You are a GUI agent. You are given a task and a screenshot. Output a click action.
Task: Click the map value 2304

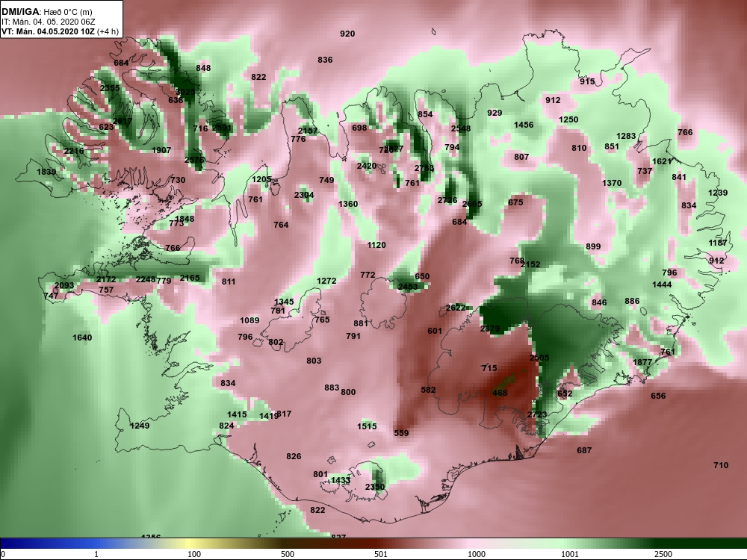[304, 195]
